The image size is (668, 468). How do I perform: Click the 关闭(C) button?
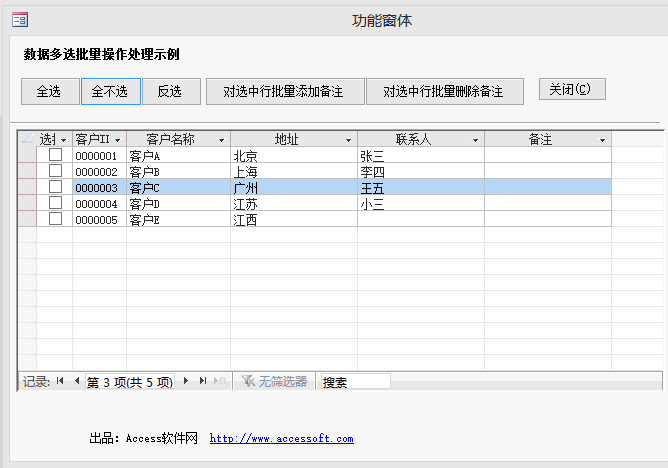(x=572, y=89)
